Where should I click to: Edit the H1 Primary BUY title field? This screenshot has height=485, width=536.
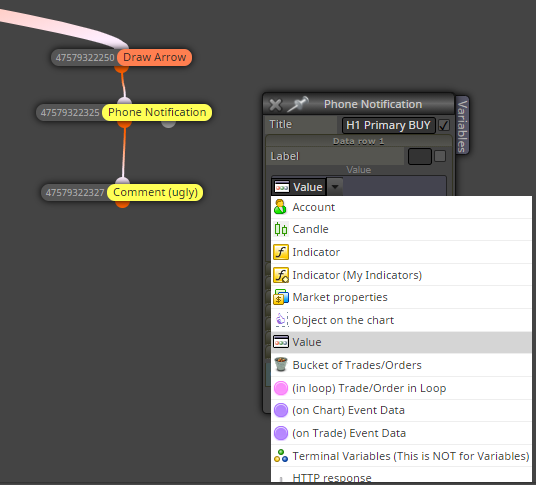pyautogui.click(x=388, y=125)
